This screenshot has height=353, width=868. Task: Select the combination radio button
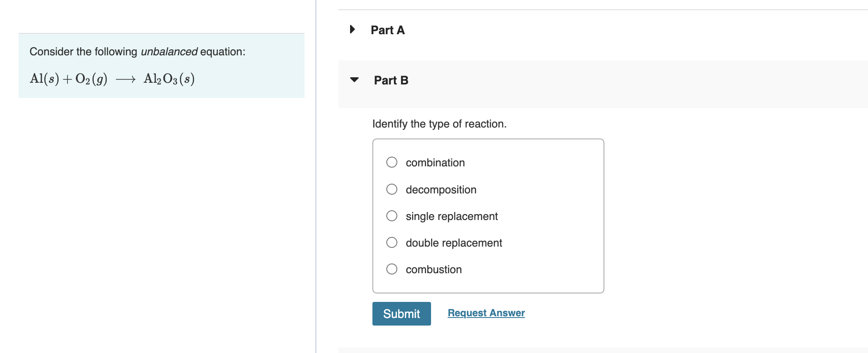[392, 162]
